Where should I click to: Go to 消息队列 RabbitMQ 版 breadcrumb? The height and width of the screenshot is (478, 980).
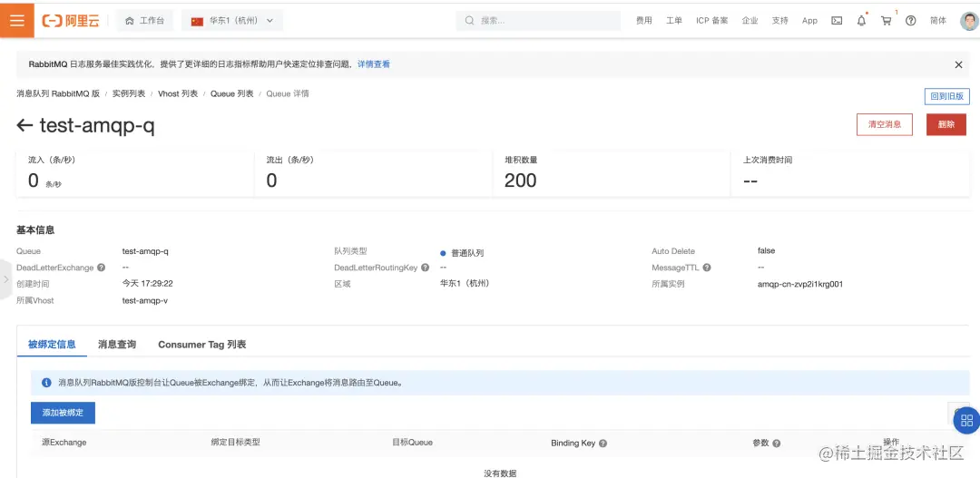tap(58, 93)
